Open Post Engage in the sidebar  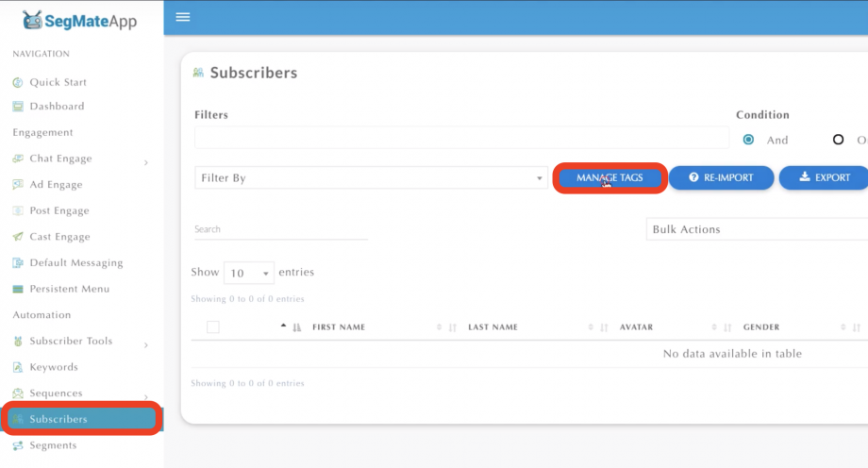pos(58,210)
